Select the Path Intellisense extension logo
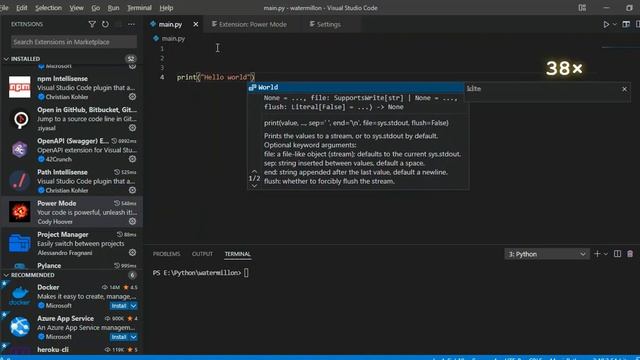The width and height of the screenshot is (640, 360). click(20, 181)
